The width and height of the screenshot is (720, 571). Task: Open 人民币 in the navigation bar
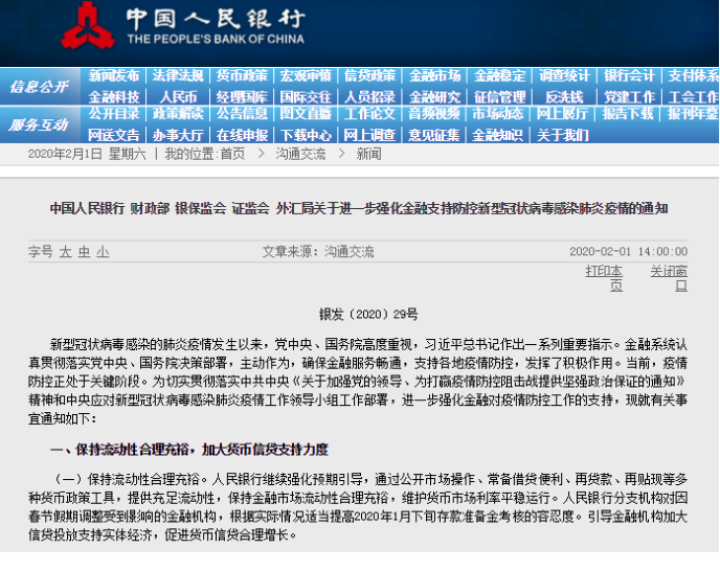(x=178, y=97)
